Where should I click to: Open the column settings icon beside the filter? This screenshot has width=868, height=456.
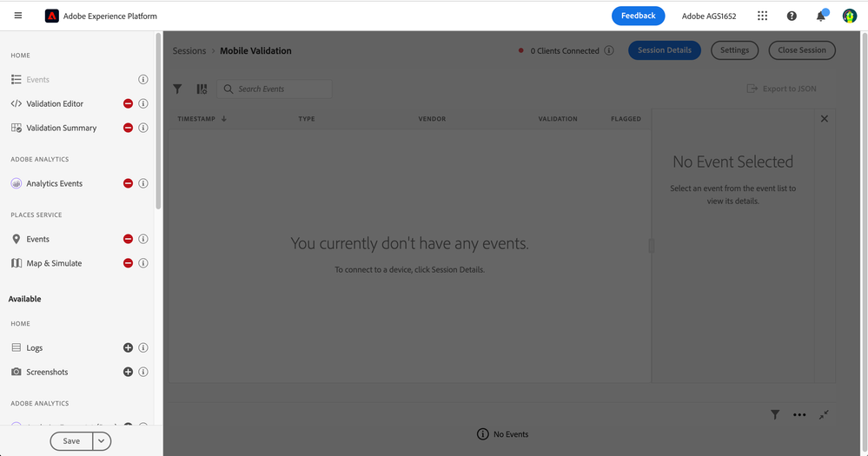pos(202,89)
